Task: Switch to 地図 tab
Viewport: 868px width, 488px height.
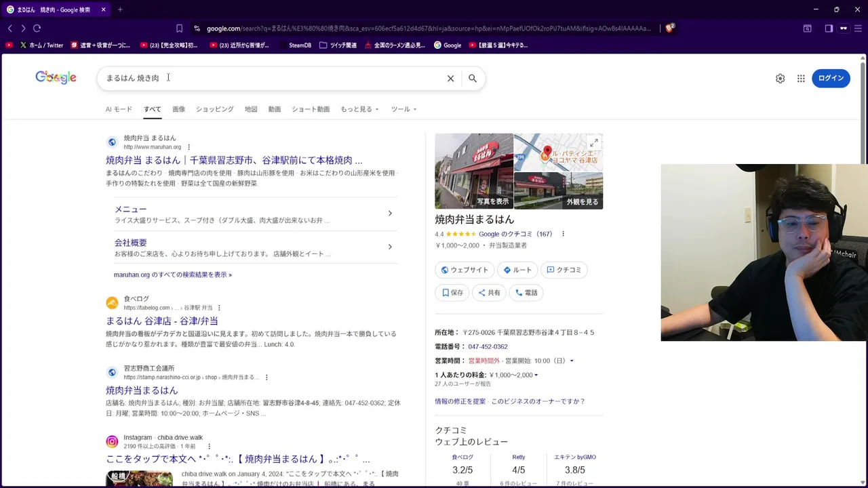Action: [x=251, y=109]
